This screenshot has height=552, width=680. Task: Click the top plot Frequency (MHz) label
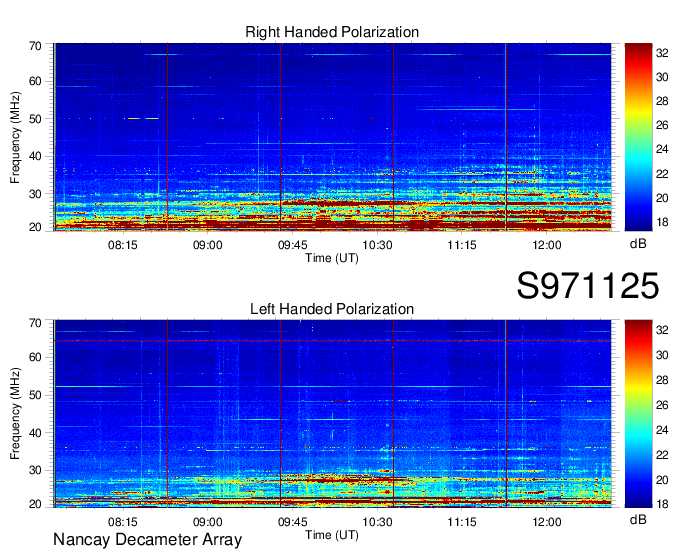click(x=15, y=137)
